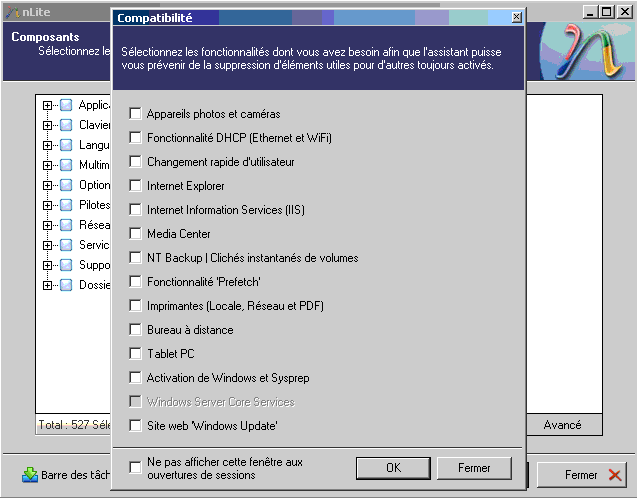Image resolution: width=637 pixels, height=498 pixels.
Task: Expand the Multim... tree node
Action: tap(48, 165)
